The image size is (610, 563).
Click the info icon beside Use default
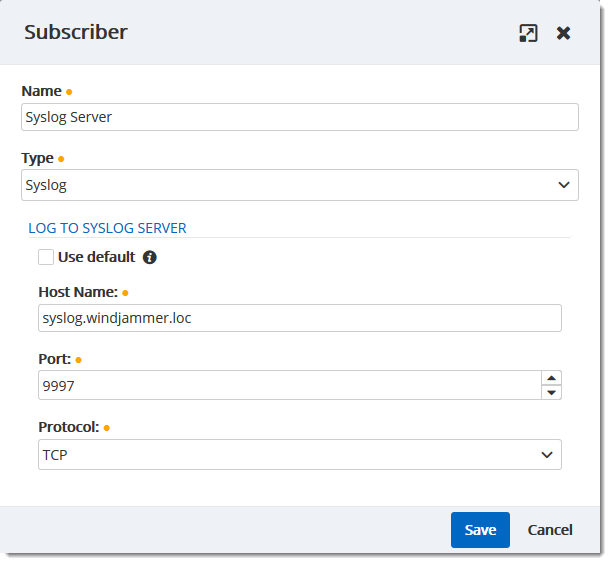(150, 257)
